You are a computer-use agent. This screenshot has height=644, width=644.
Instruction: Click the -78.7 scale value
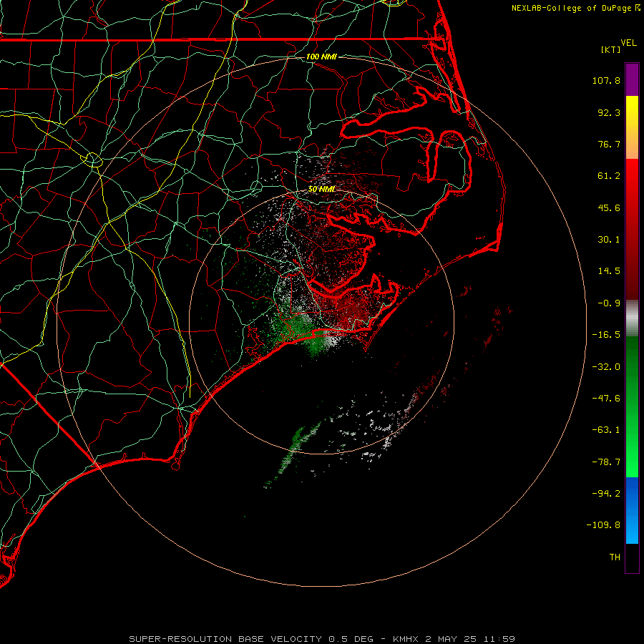606,462
